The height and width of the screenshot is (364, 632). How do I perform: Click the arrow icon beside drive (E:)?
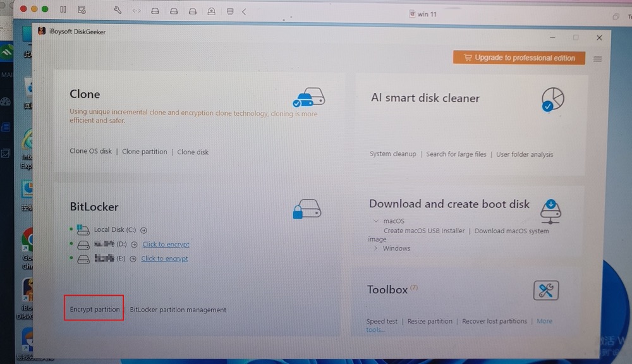point(133,259)
